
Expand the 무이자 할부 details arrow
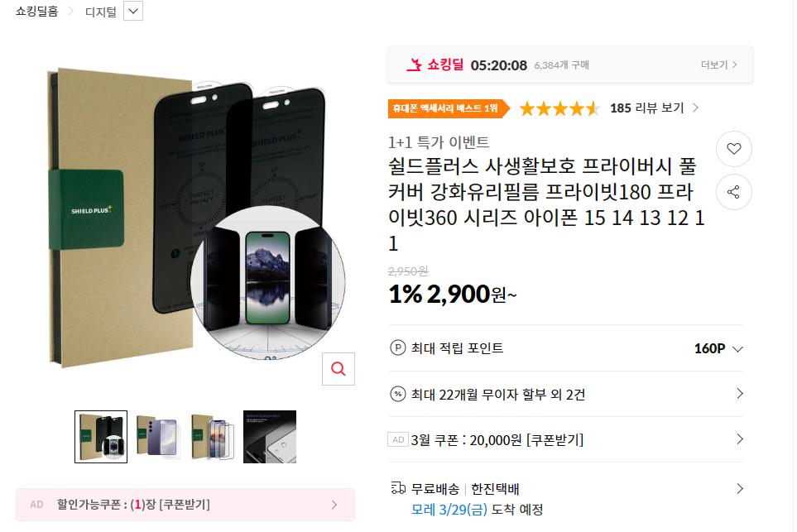(739, 394)
